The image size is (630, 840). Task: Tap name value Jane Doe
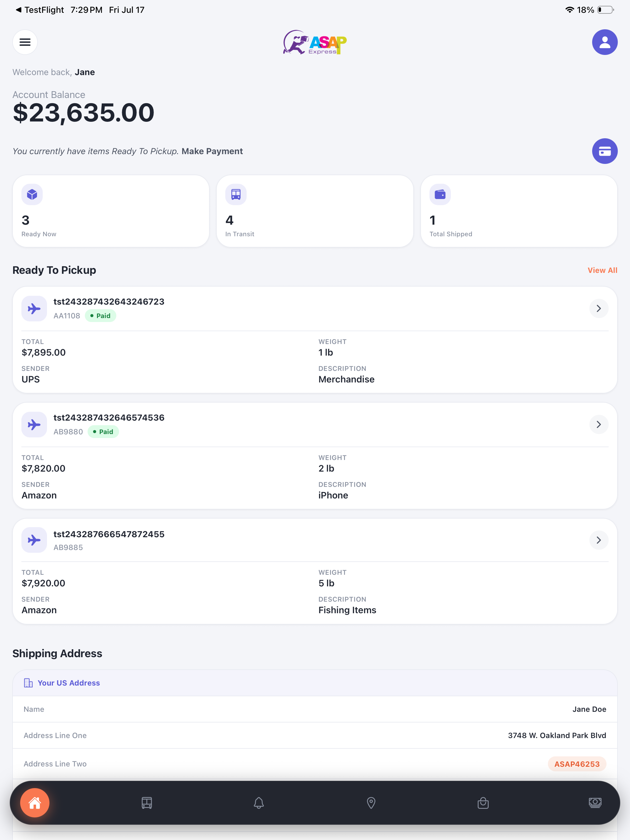coord(589,709)
